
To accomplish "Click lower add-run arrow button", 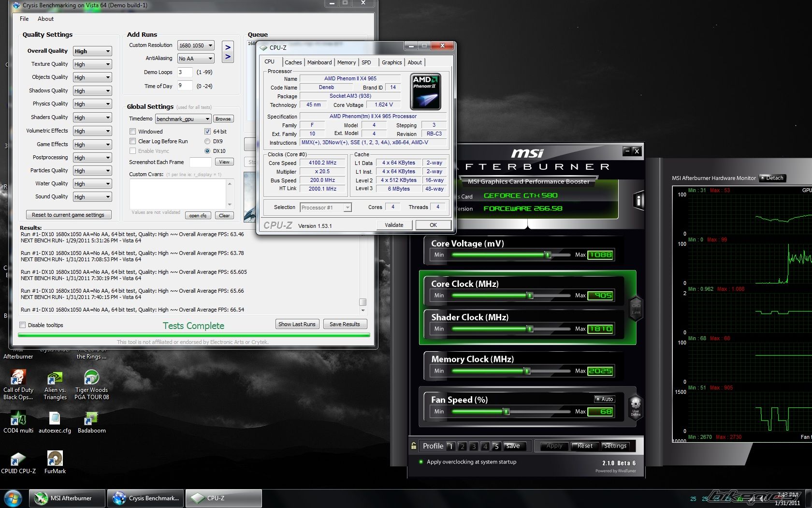I will click(228, 57).
